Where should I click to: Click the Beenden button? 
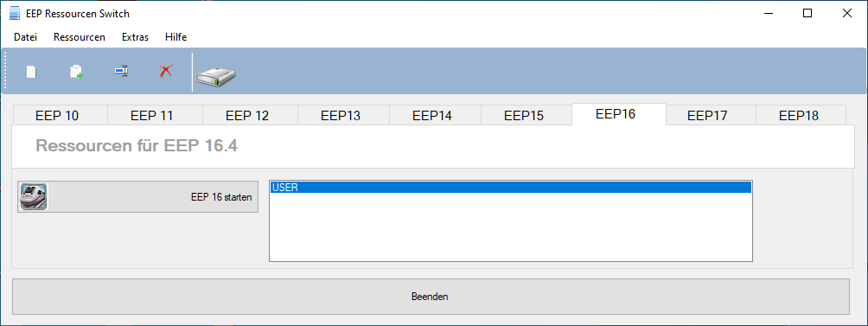click(x=431, y=297)
